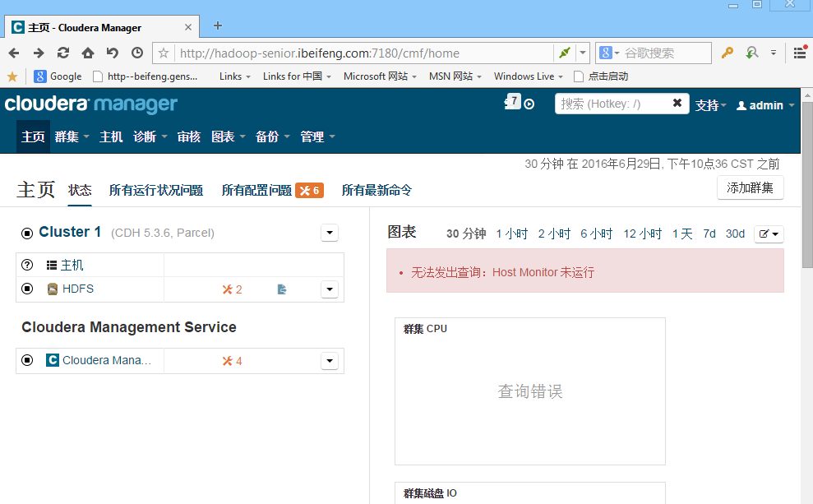Click the hosts help question mark status icon
813x504 pixels.
point(27,265)
